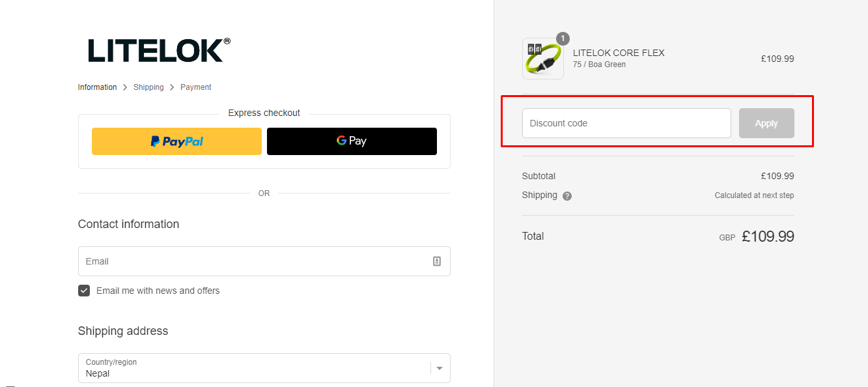The width and height of the screenshot is (868, 387).
Task: Open the Country/region dropdown showing Nepal
Action: coord(264,368)
